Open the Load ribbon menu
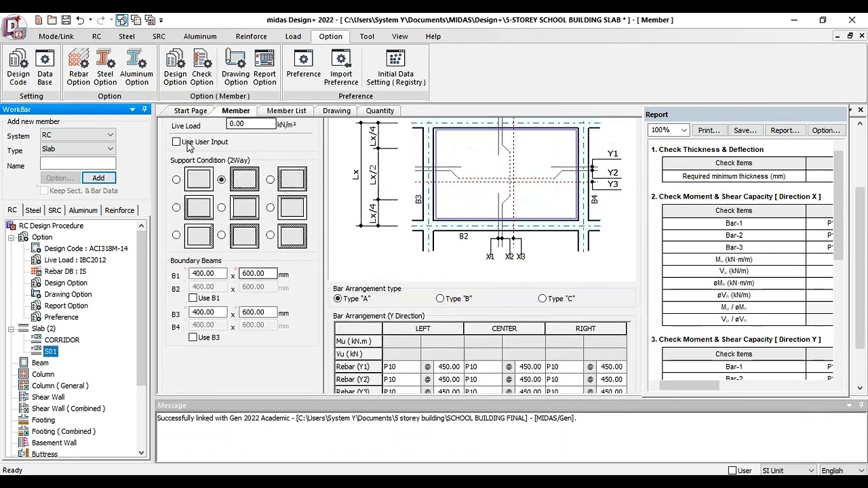This screenshot has height=488, width=868. [293, 37]
